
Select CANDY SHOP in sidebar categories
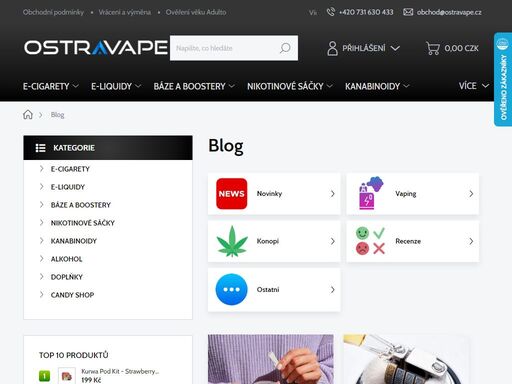[x=72, y=295]
